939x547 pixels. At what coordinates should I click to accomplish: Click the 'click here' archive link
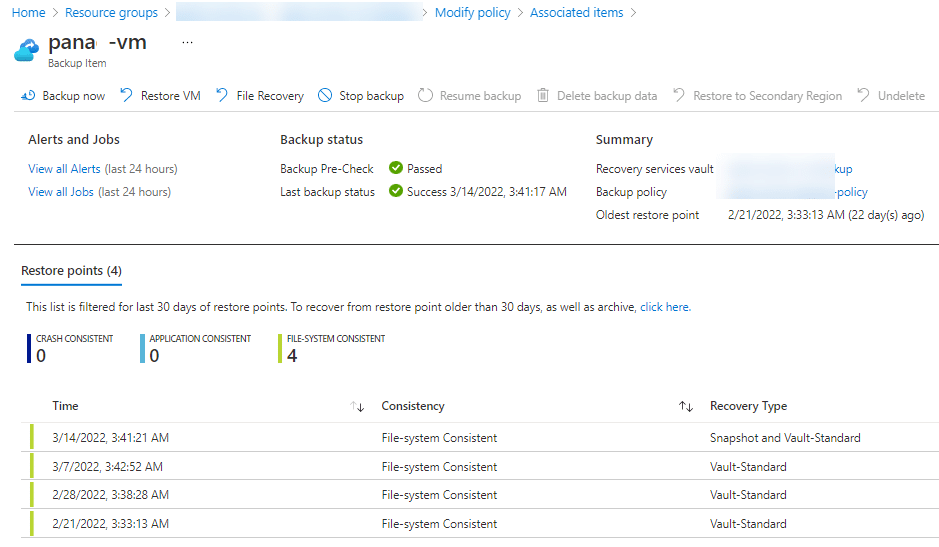click(664, 307)
